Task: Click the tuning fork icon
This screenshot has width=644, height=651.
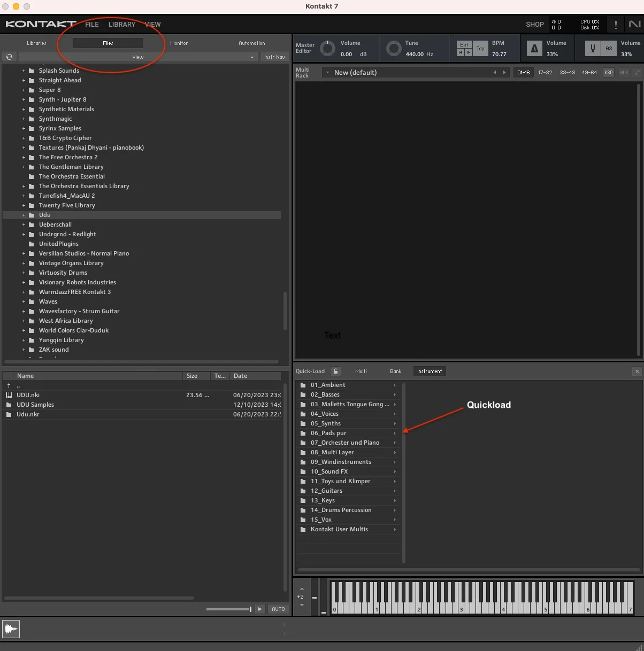Action: (x=593, y=49)
